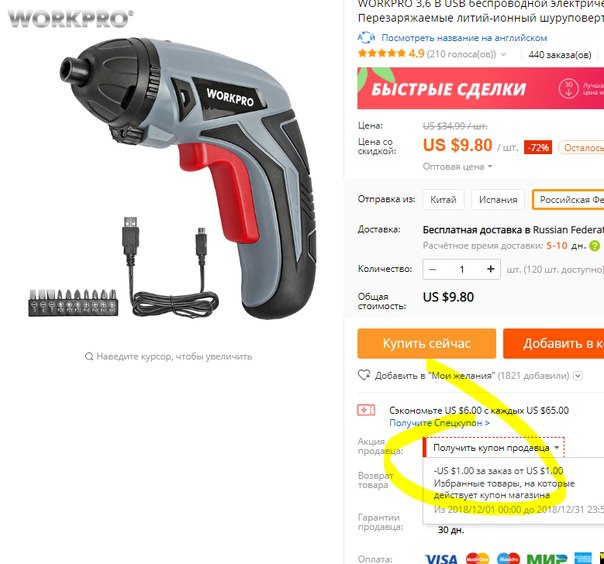Click the green delivery help question mark

point(595,245)
